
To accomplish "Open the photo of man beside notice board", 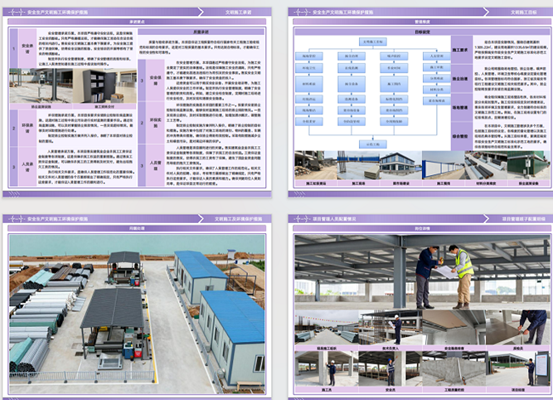I will point(518,369).
